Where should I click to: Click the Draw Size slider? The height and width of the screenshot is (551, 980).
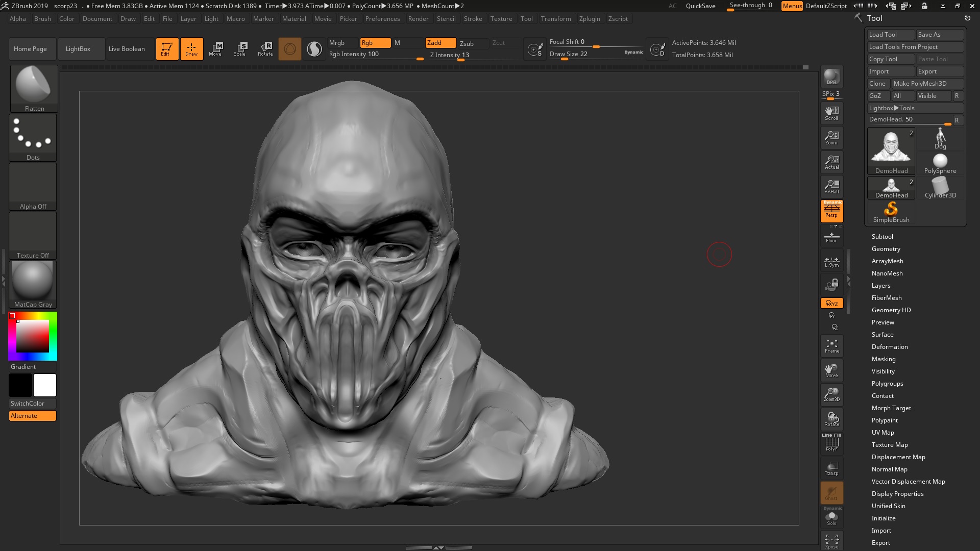pyautogui.click(x=596, y=54)
